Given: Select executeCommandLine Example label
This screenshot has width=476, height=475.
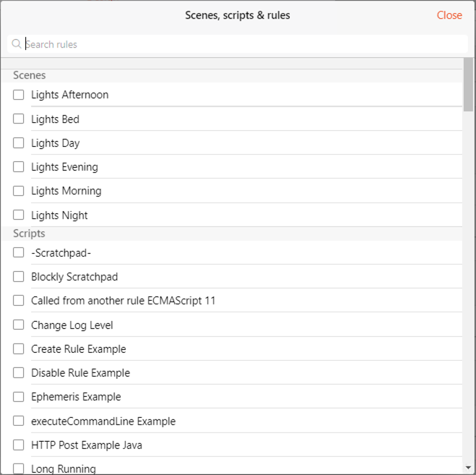Looking at the screenshot, I should [103, 421].
